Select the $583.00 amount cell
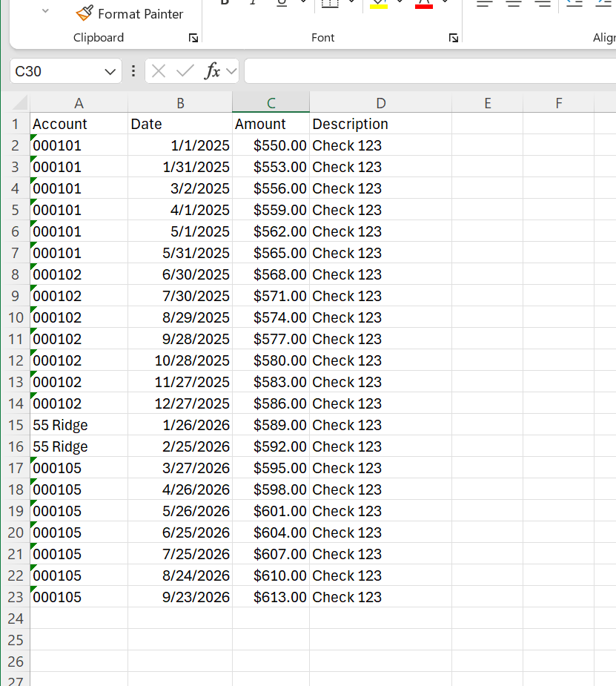Viewport: 616px width, 686px height. 271,381
